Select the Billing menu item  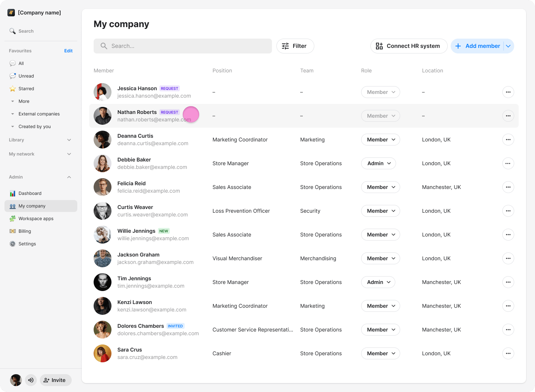pos(41,231)
